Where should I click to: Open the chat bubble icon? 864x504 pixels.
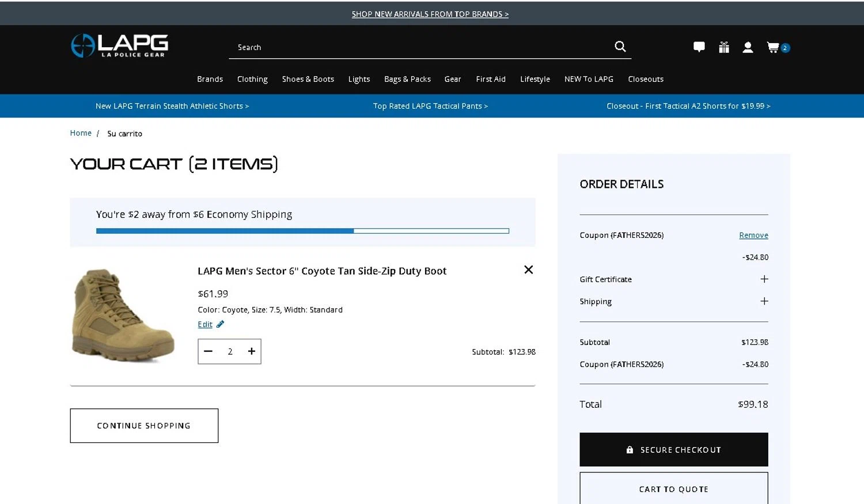[x=699, y=47]
